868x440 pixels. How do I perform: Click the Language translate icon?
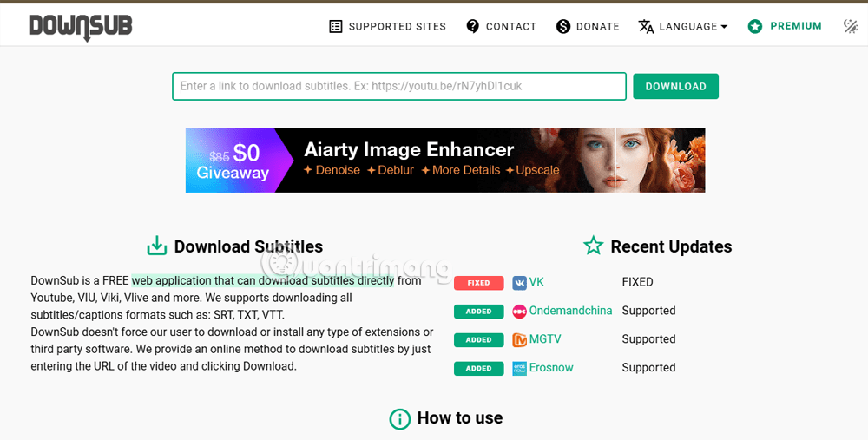647,27
